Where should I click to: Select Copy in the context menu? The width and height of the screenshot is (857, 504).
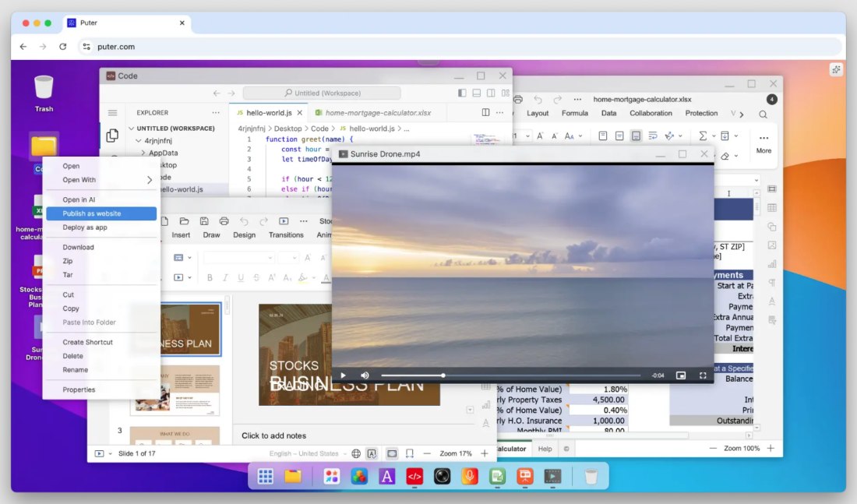pos(101,308)
